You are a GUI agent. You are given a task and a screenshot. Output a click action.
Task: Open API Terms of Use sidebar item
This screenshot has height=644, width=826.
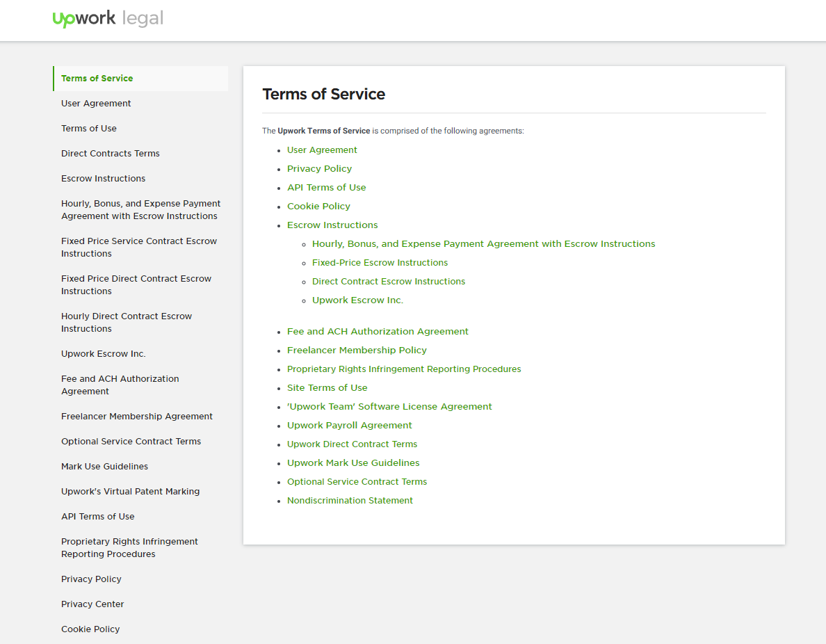pyautogui.click(x=97, y=517)
